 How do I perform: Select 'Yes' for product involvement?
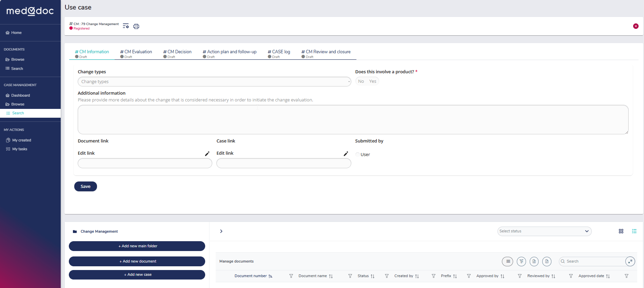click(x=373, y=81)
